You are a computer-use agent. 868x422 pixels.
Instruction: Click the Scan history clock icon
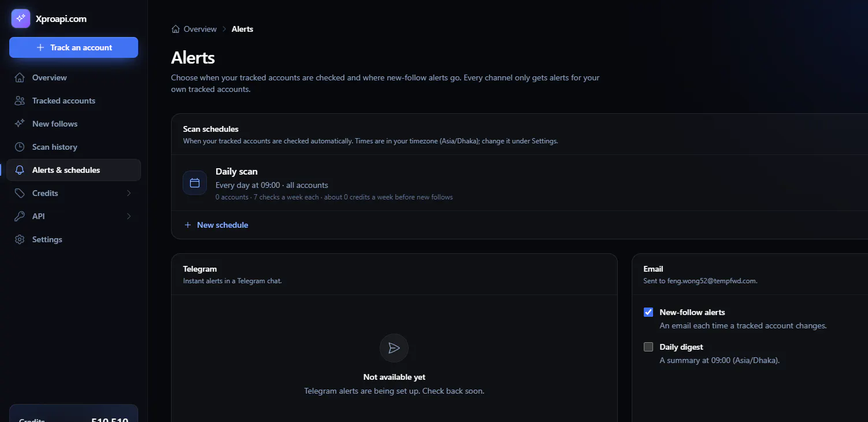point(20,147)
